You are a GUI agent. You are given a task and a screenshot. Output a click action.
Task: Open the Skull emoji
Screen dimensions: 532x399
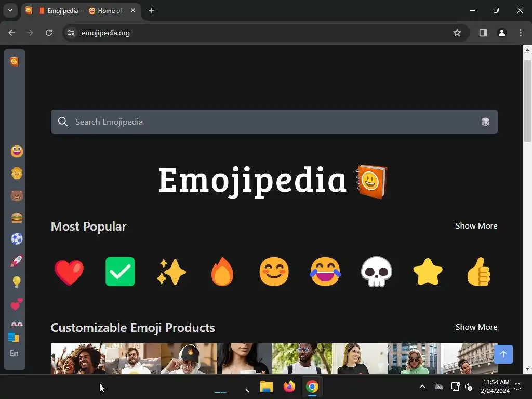[x=377, y=272]
